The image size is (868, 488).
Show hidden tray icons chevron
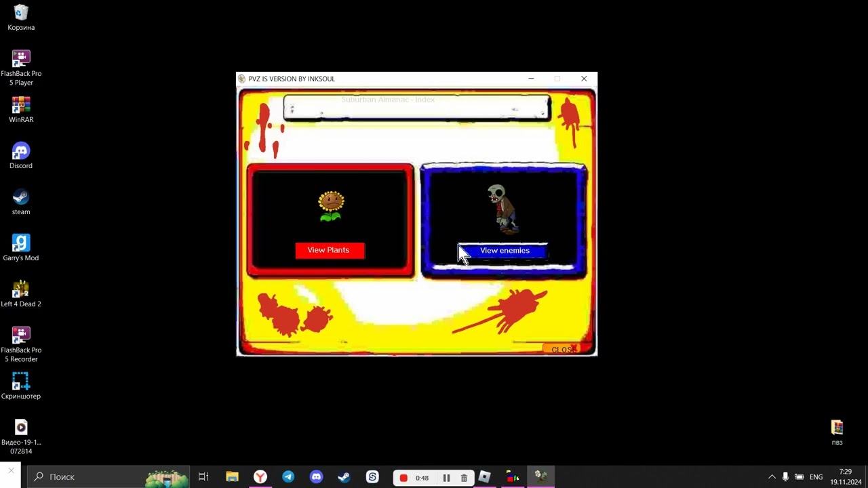click(x=772, y=477)
